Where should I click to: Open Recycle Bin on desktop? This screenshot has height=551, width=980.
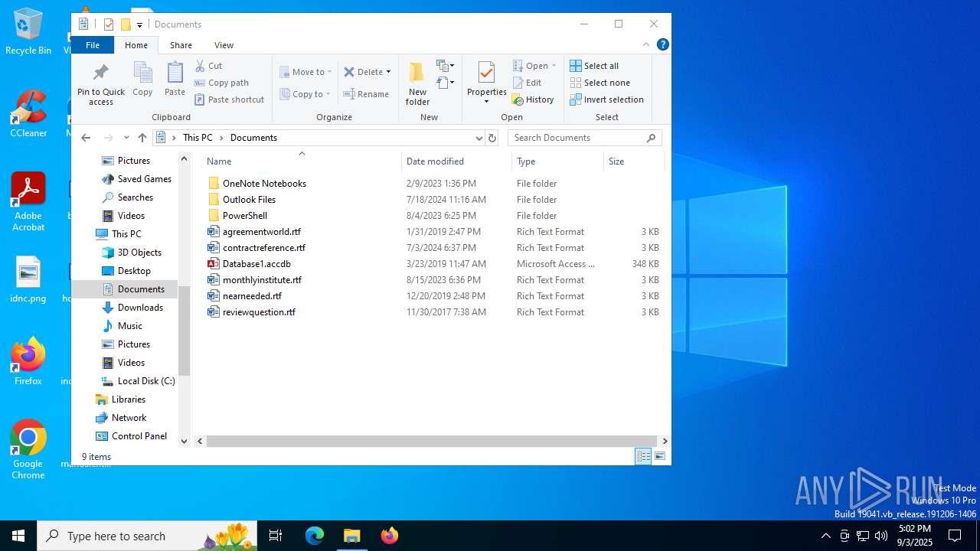(x=28, y=32)
